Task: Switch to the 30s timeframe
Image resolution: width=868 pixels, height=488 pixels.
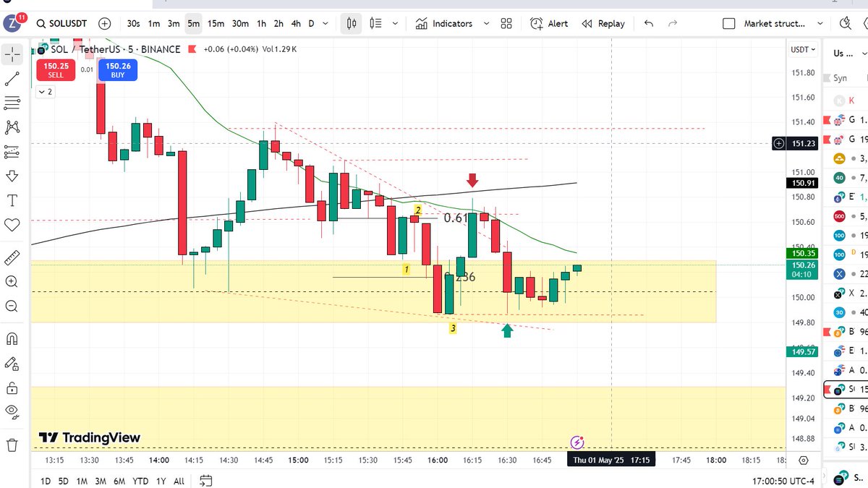Action: point(133,23)
